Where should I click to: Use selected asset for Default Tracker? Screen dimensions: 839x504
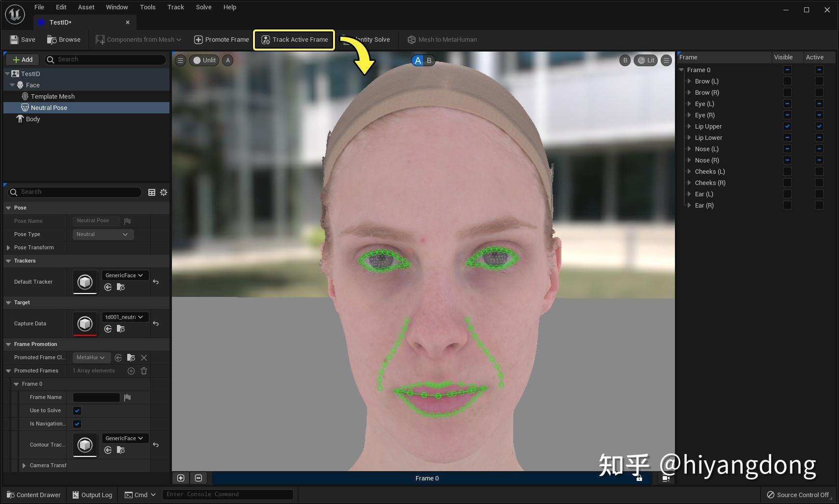108,287
